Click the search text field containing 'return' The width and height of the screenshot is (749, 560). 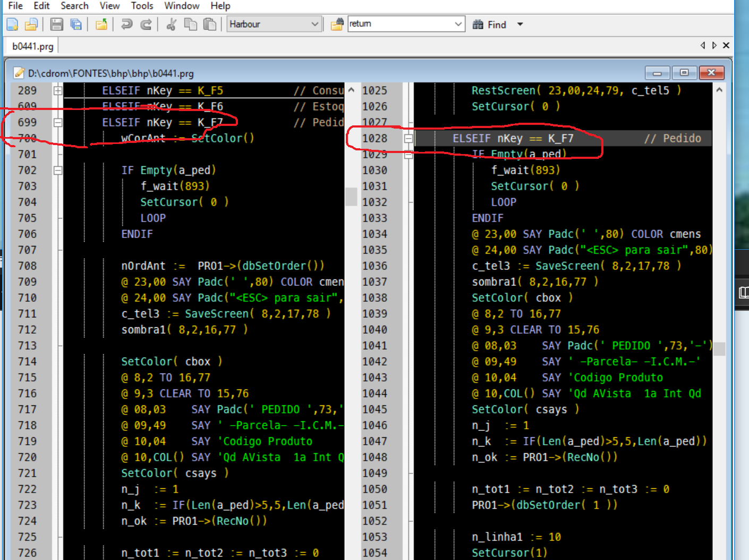[x=399, y=24]
